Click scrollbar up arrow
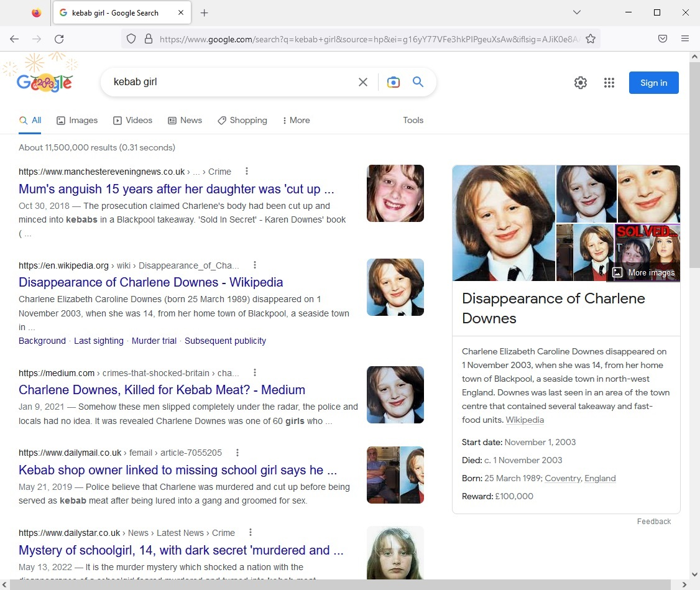This screenshot has height=590, width=700. (x=694, y=57)
